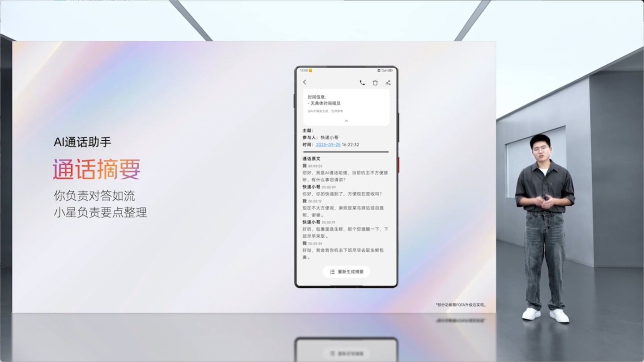Click the 通话摘要 gradient title on slide
Image resolution: width=644 pixels, height=362 pixels.
click(97, 169)
